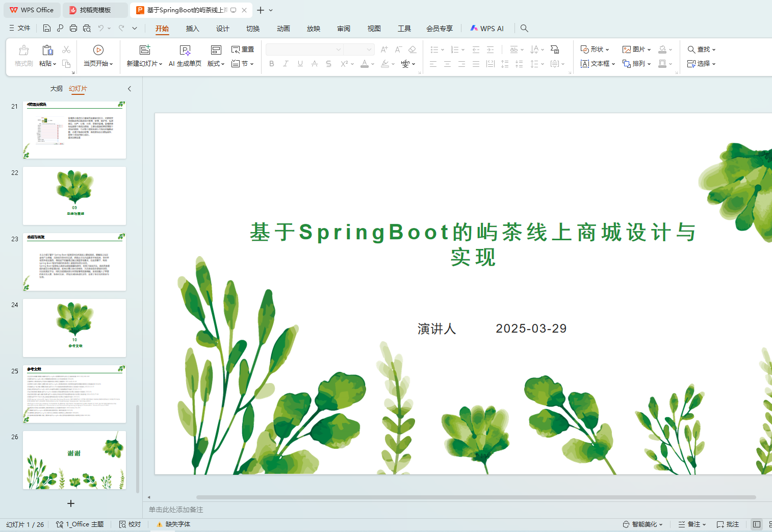The width and height of the screenshot is (772, 532).
Task: Toggle Italic formatting
Action: (x=286, y=64)
